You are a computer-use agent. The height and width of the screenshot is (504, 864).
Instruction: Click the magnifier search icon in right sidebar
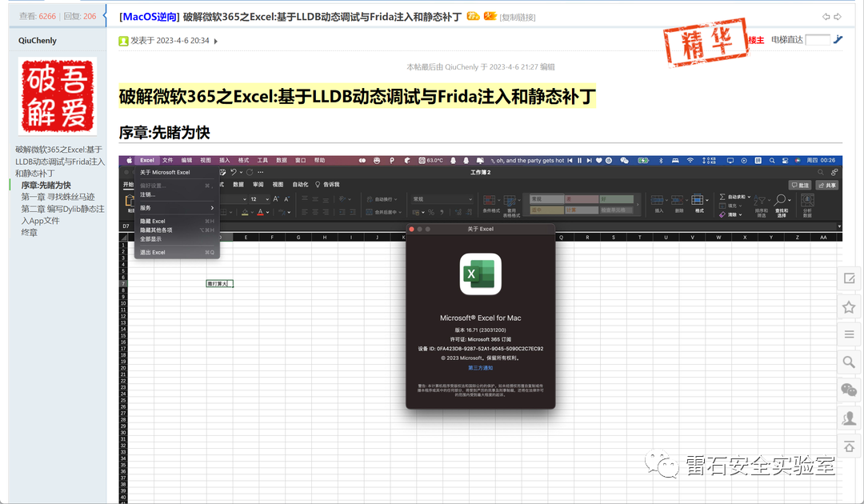tap(849, 362)
